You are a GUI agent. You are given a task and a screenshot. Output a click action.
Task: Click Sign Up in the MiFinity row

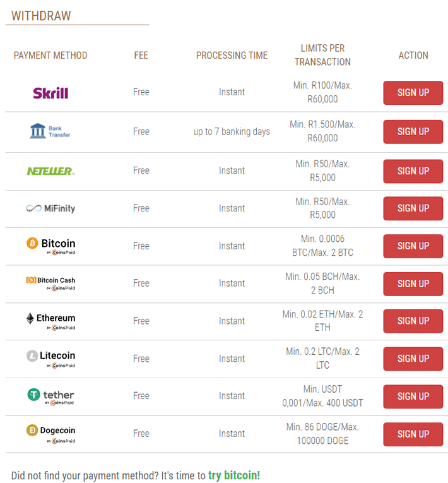pyautogui.click(x=413, y=208)
